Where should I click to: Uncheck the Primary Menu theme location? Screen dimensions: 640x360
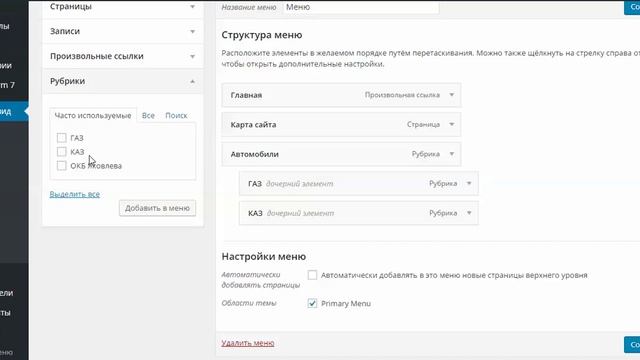(x=312, y=303)
